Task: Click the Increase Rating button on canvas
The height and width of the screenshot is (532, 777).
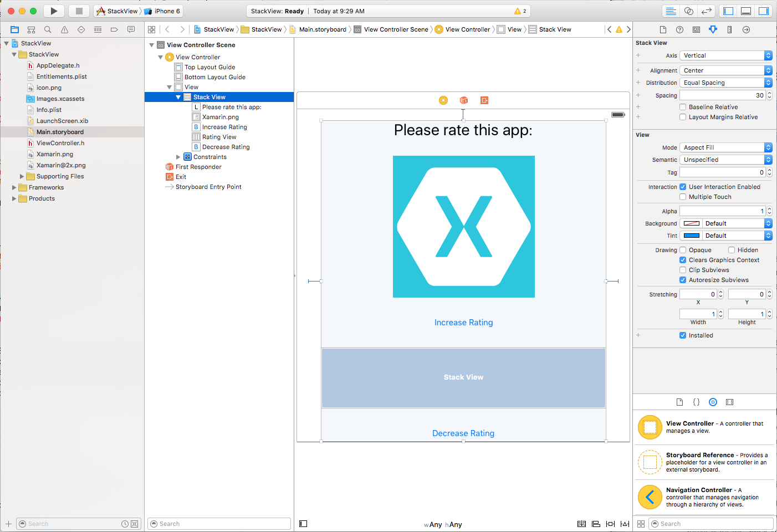Action: pos(463,322)
